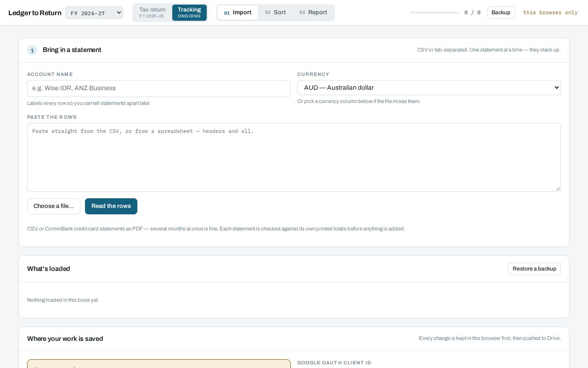Click the 'this browser only' status text
The width and height of the screenshot is (588, 368).
(x=550, y=13)
